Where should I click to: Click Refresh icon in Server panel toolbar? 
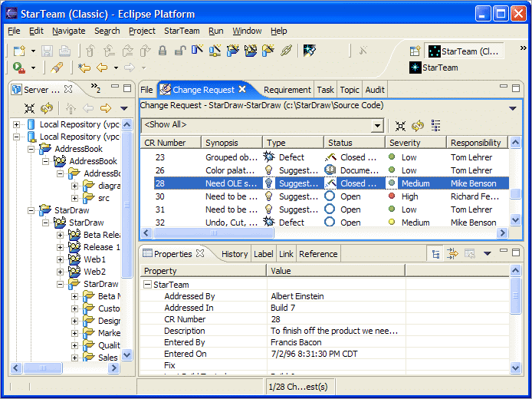47,109
